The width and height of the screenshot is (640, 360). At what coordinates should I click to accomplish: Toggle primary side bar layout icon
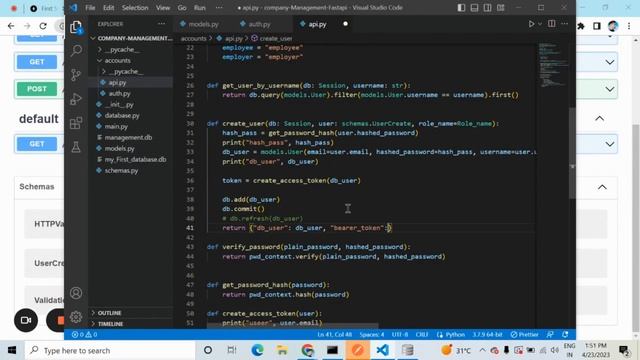click(x=461, y=8)
